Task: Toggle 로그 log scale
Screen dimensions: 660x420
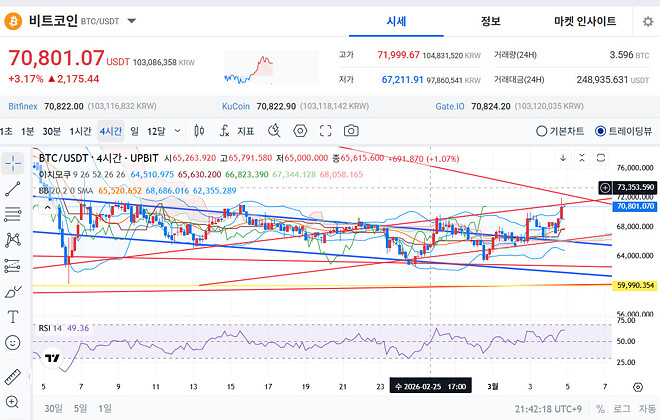Action: [622, 409]
